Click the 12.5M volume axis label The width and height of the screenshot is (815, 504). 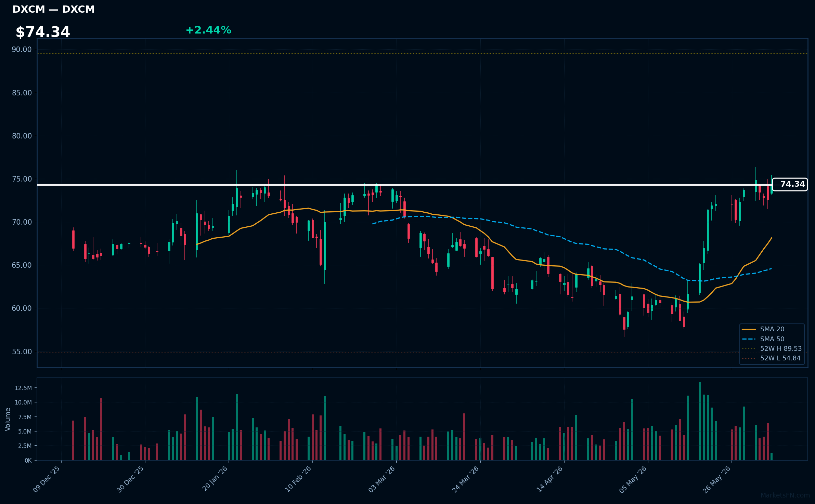coord(23,388)
